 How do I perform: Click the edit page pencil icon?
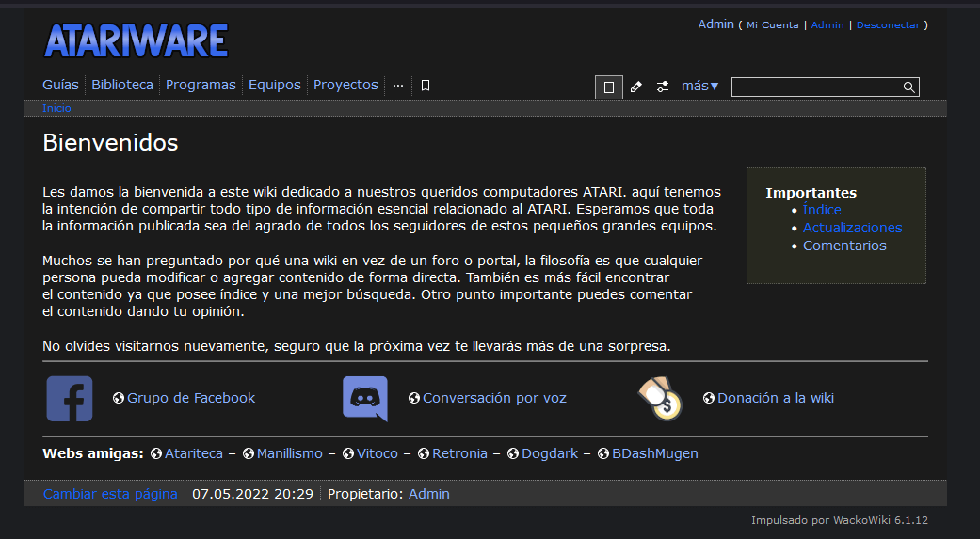tap(635, 87)
